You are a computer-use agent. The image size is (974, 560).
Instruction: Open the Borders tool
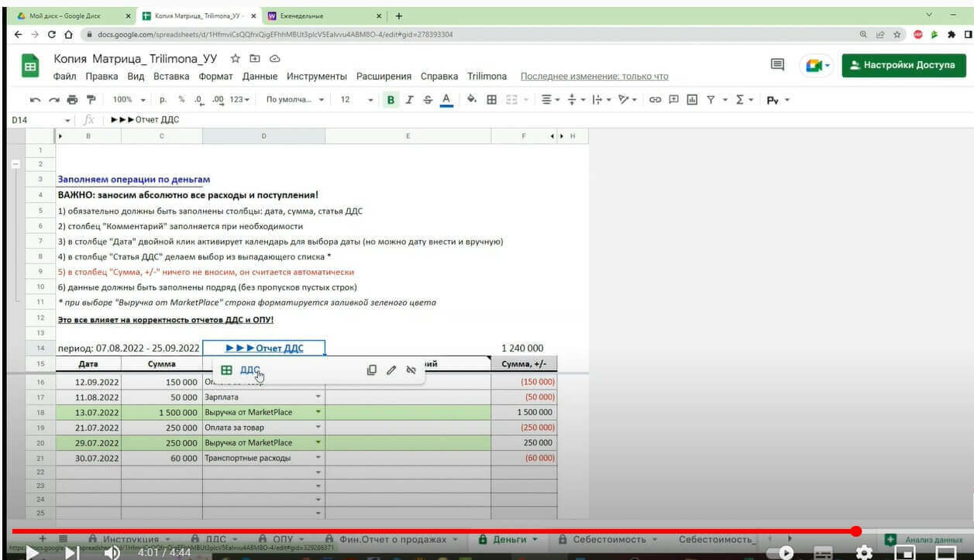[x=491, y=100]
